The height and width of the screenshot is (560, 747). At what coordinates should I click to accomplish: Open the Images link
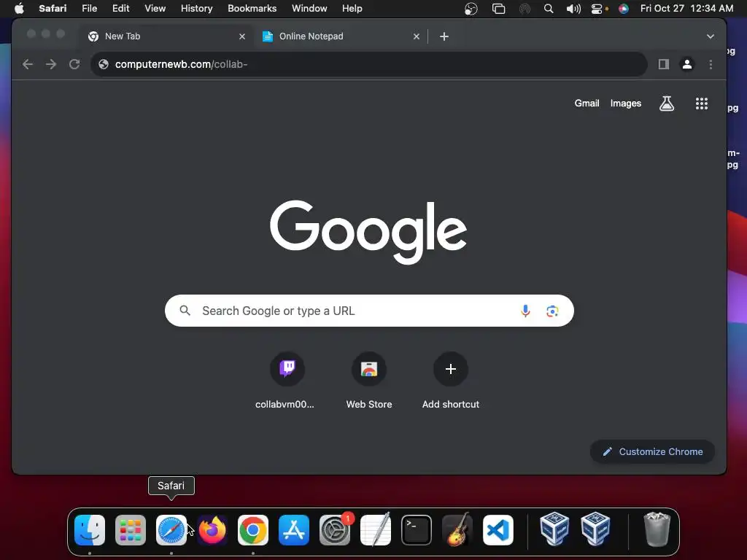(x=625, y=104)
